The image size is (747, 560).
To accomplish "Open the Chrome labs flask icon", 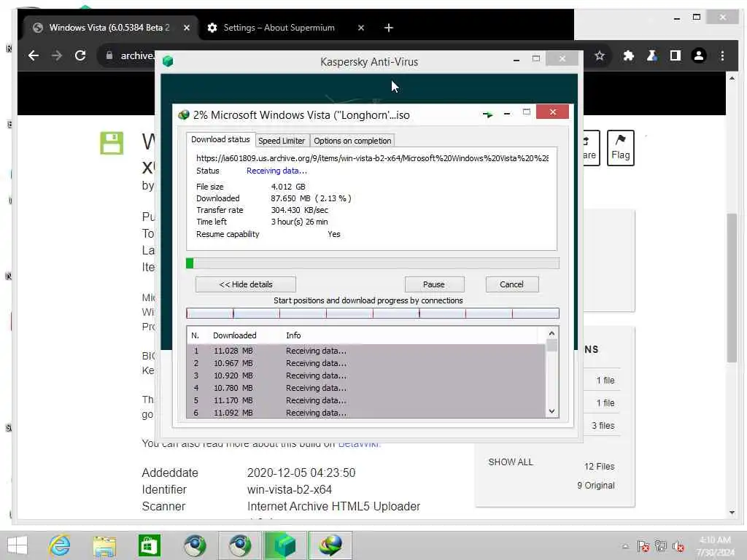I will pos(651,55).
